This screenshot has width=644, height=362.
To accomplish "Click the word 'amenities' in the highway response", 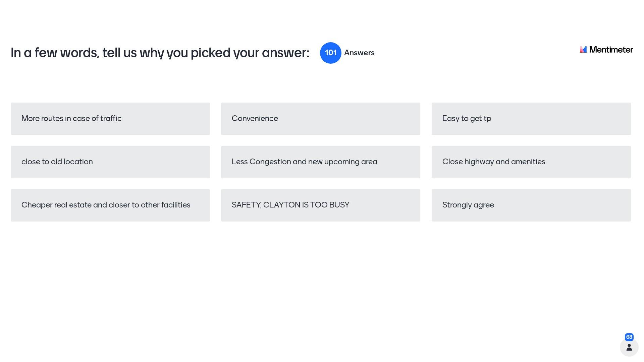I will [528, 162].
